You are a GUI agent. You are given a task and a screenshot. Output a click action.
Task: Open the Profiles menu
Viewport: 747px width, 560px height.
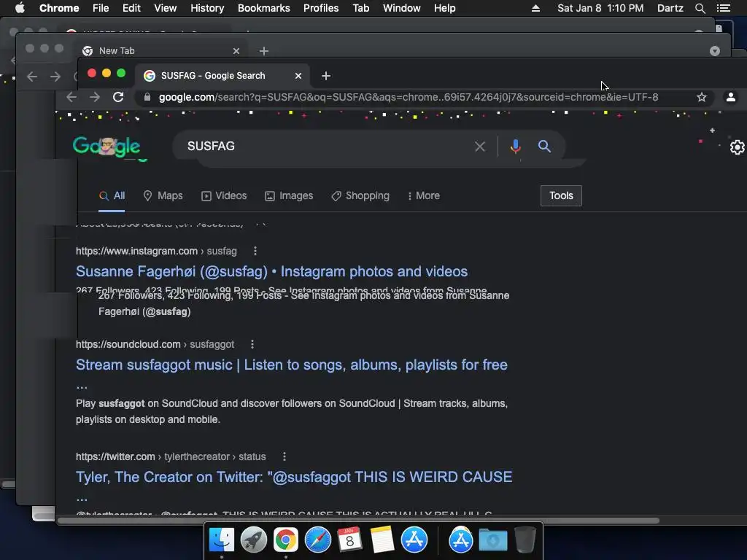(x=321, y=8)
